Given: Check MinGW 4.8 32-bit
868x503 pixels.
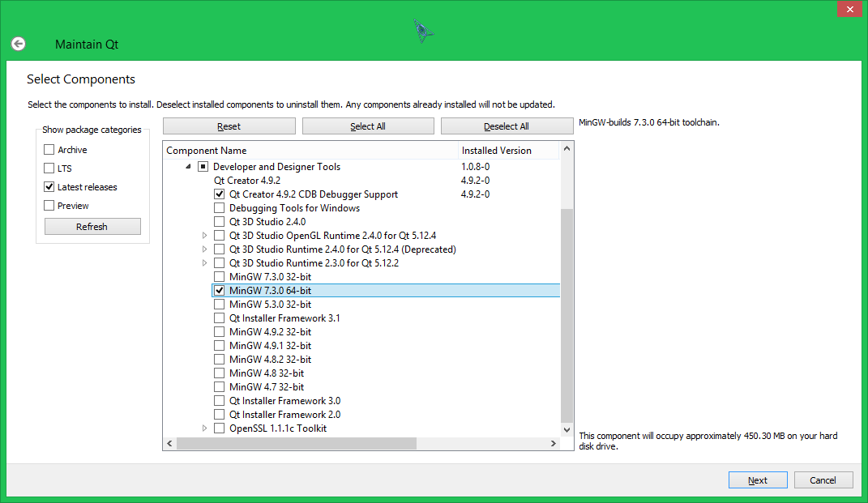Looking at the screenshot, I should 219,373.
